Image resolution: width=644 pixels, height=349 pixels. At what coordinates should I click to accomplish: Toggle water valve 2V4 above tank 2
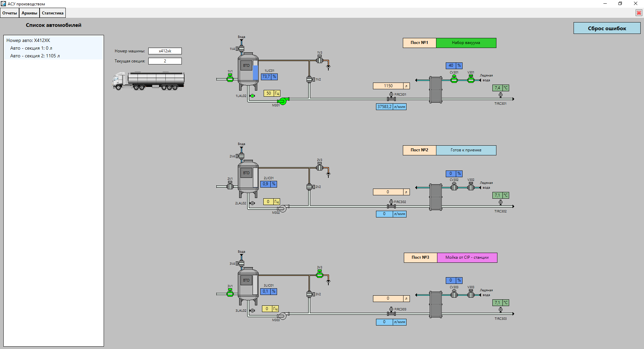click(x=241, y=156)
